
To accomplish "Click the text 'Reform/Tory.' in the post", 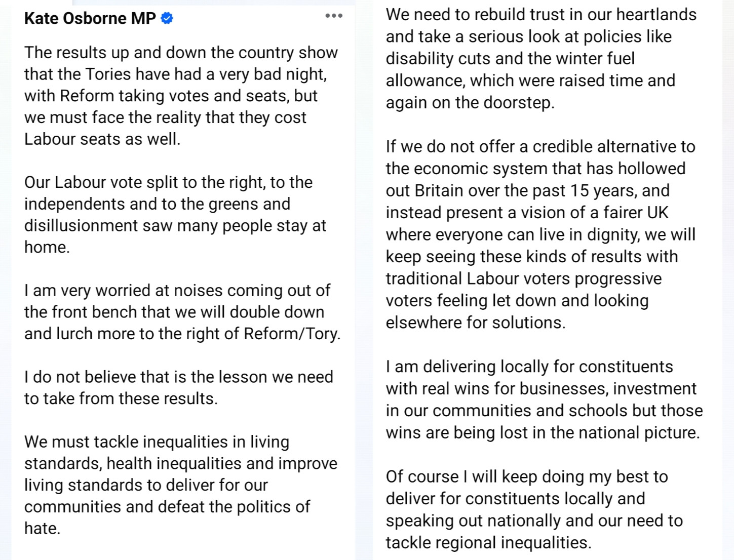I will click(292, 334).
